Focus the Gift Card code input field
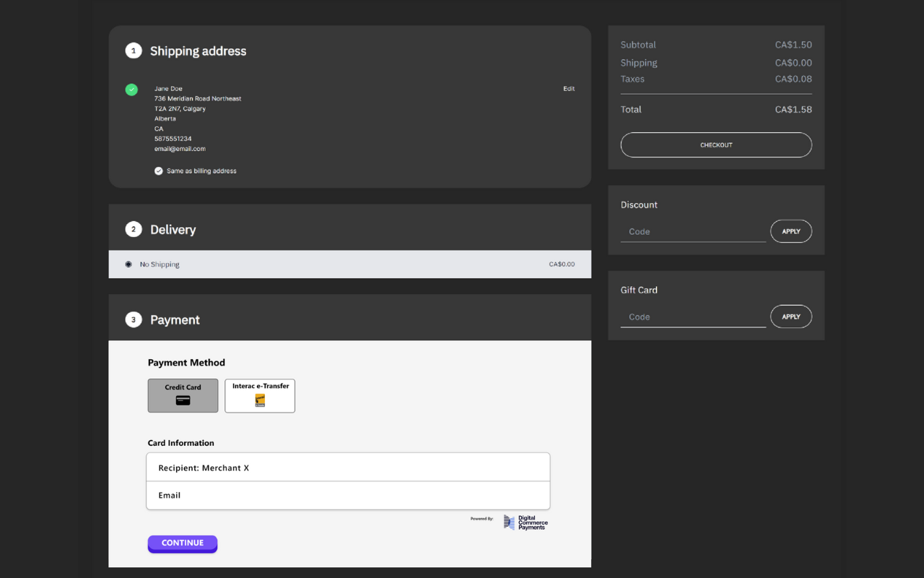The height and width of the screenshot is (578, 924). click(x=693, y=316)
